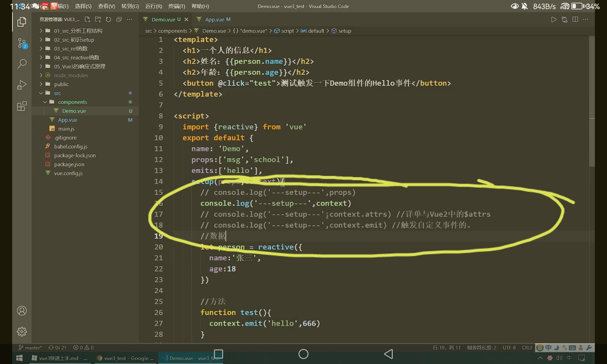This screenshot has height=364, width=607.
Task: Click the master branch status item
Action: [30, 348]
